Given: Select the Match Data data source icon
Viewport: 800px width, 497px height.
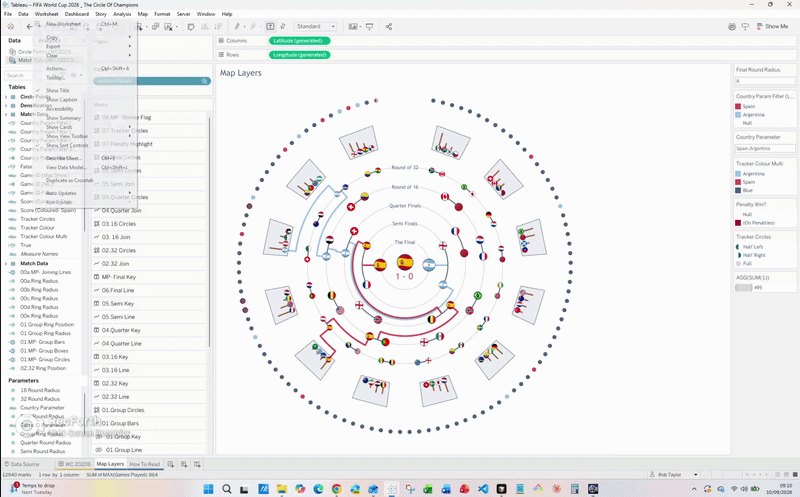Looking at the screenshot, I should tap(12, 60).
